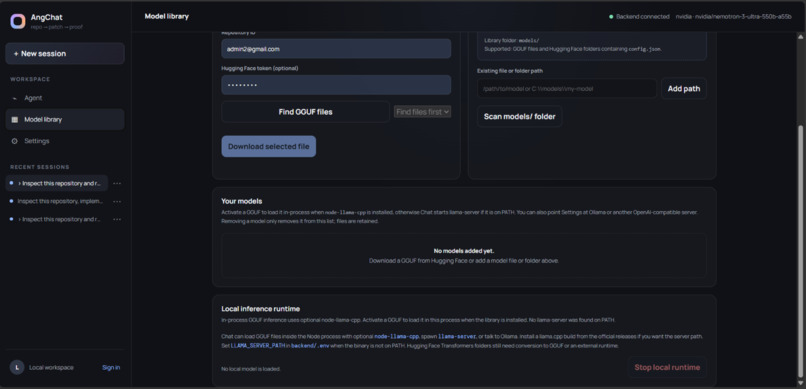
Task: Click the Agent icon in the sidebar
Action: pos(14,98)
